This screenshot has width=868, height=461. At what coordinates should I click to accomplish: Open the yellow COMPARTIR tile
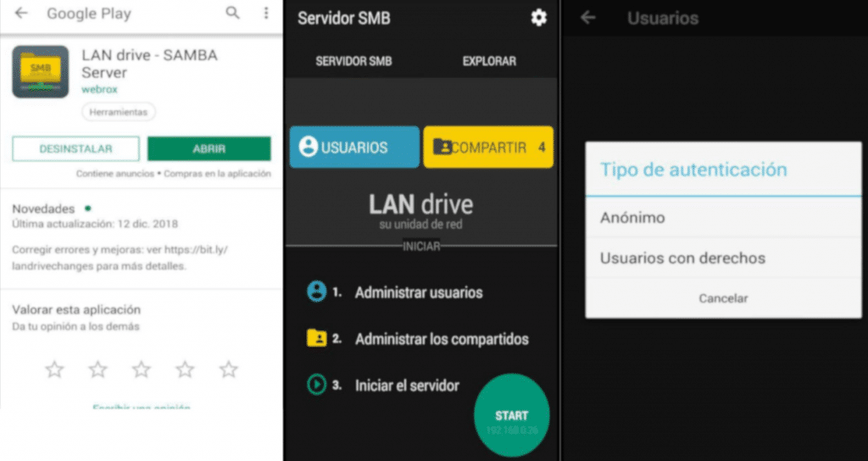pos(488,147)
